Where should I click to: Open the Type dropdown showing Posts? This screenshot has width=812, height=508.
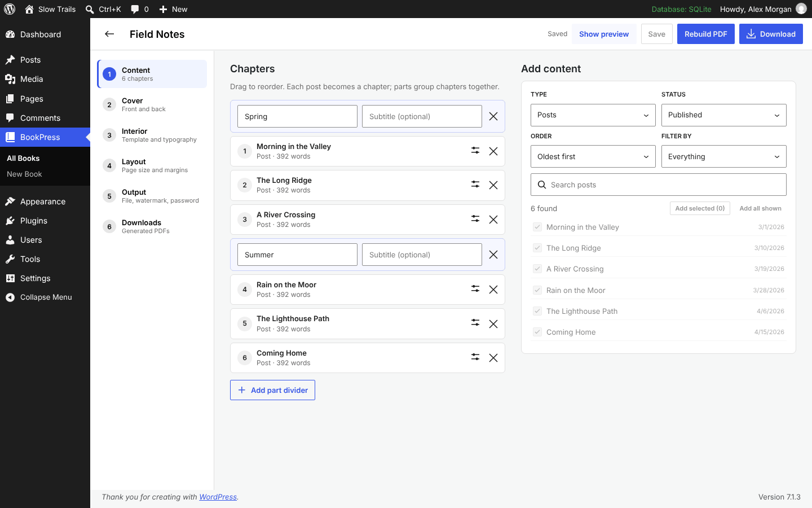pos(593,115)
